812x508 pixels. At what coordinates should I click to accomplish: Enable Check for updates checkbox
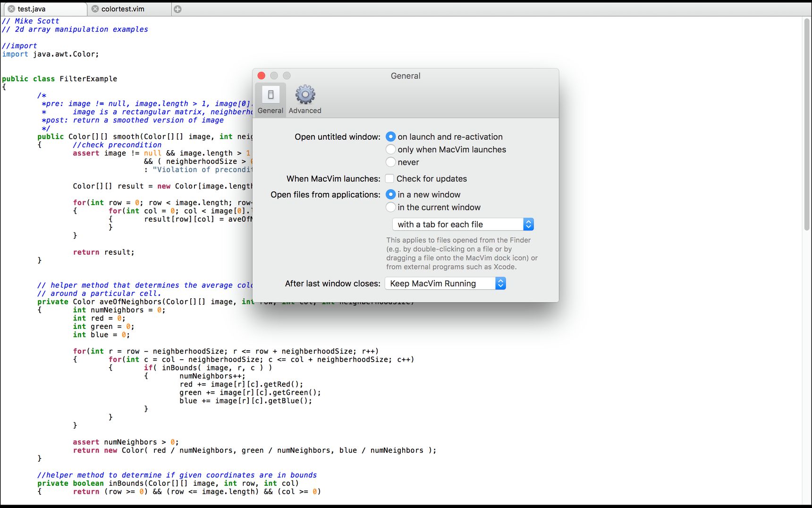[389, 179]
